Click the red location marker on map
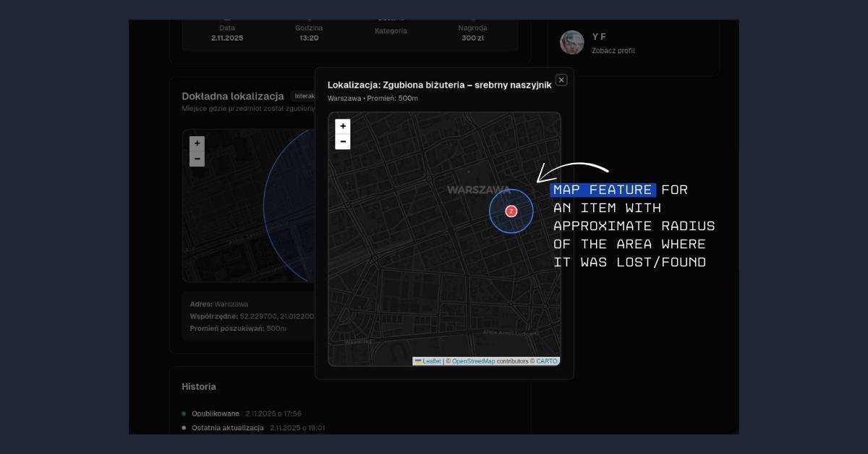This screenshot has width=868, height=454. tap(511, 211)
